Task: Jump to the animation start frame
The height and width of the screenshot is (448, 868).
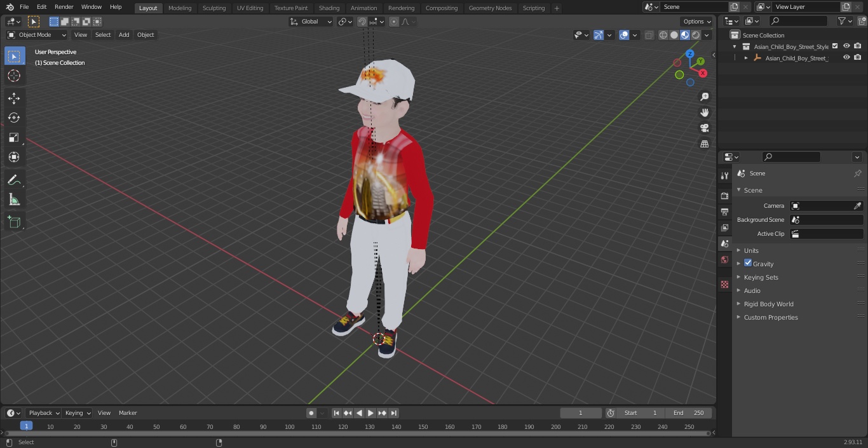Action: point(337,413)
